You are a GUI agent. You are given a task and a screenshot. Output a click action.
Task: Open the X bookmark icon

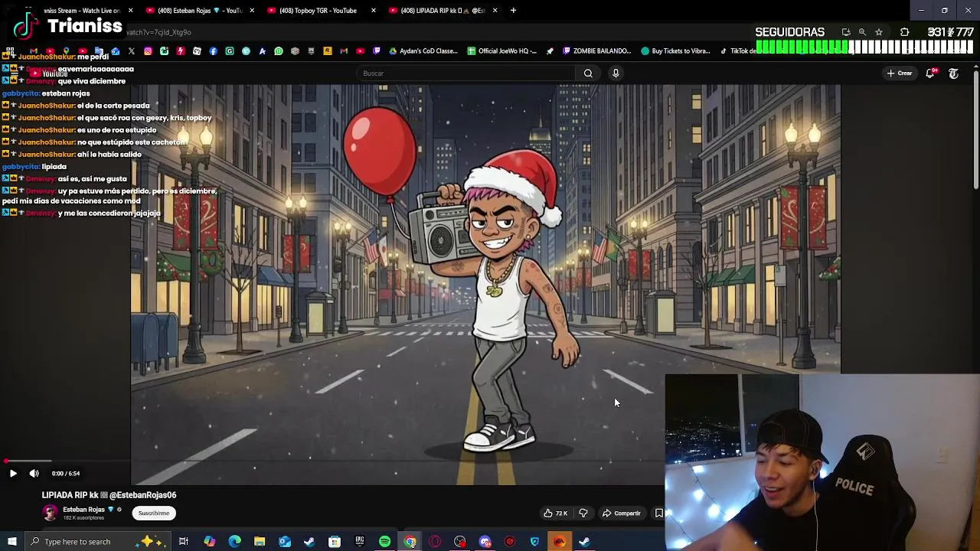(132, 51)
